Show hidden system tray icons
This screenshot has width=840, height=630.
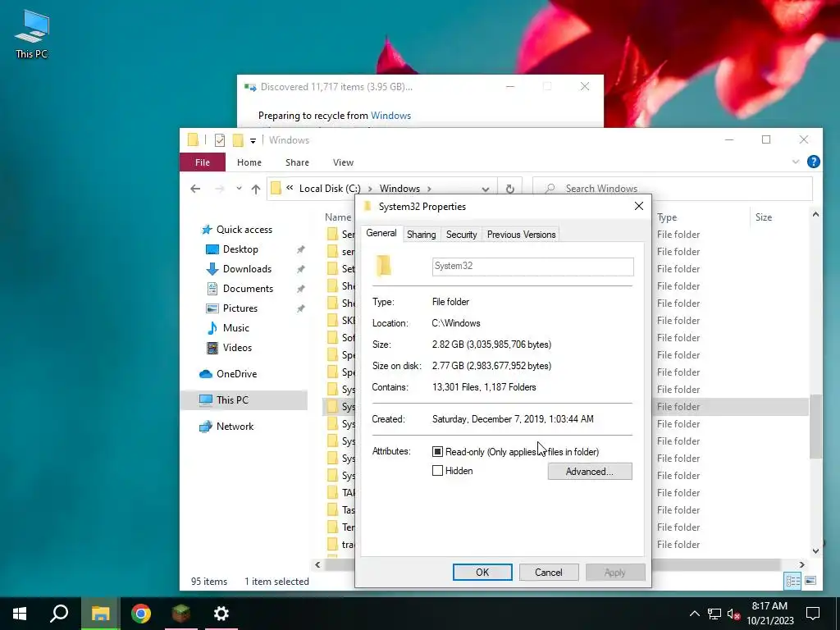point(694,614)
